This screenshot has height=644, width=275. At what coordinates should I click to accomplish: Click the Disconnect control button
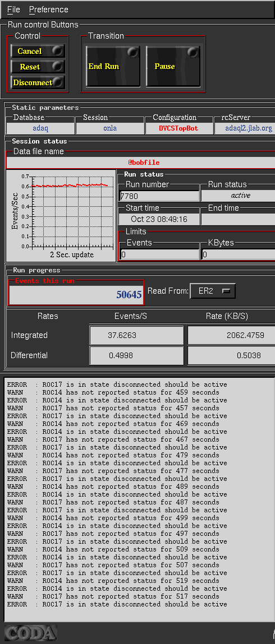pos(38,82)
